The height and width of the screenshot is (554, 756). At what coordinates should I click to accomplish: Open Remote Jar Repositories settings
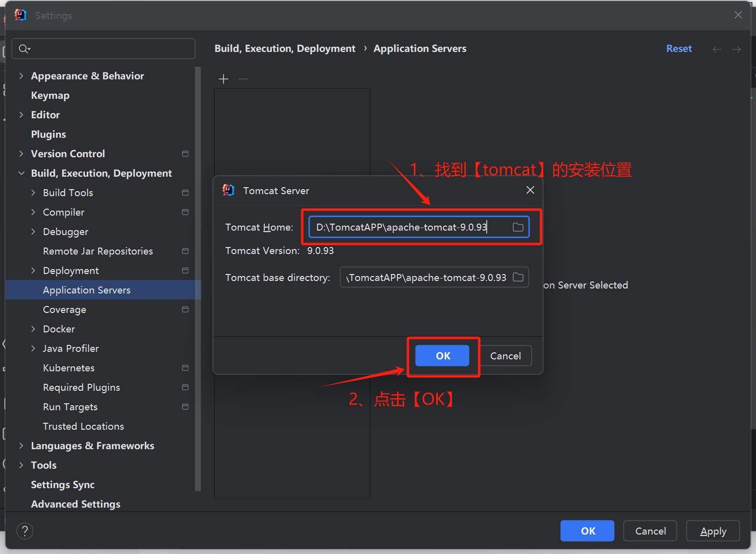(98, 251)
